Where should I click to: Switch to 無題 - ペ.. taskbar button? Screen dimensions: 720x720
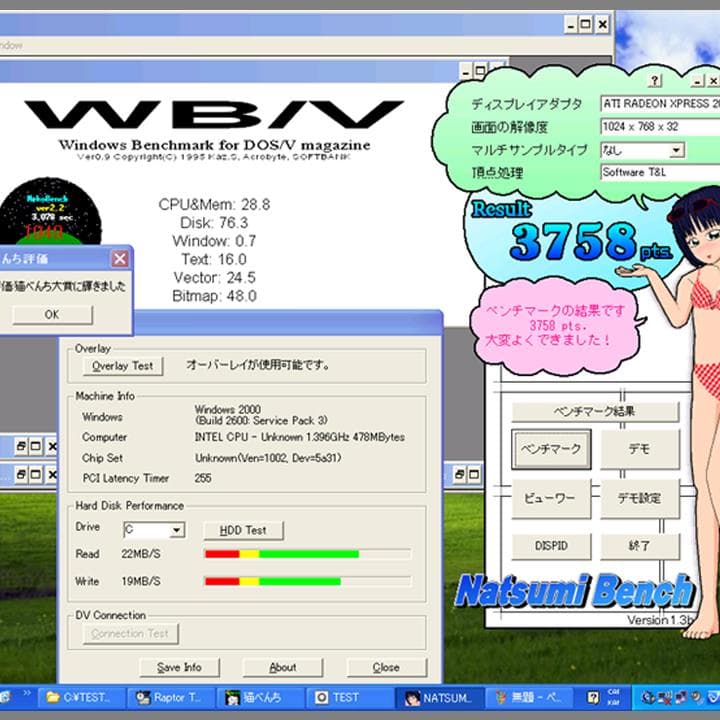click(x=530, y=698)
